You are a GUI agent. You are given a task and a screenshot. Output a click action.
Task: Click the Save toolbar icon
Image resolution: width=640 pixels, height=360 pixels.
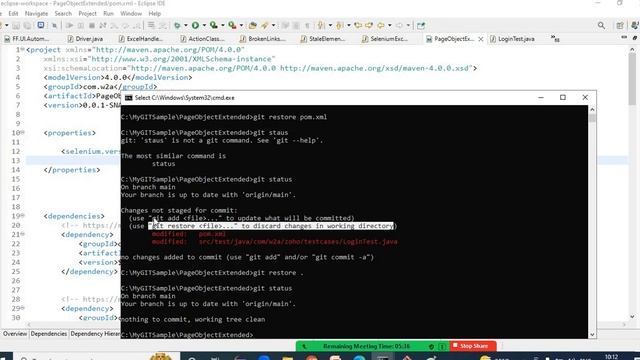(16, 25)
